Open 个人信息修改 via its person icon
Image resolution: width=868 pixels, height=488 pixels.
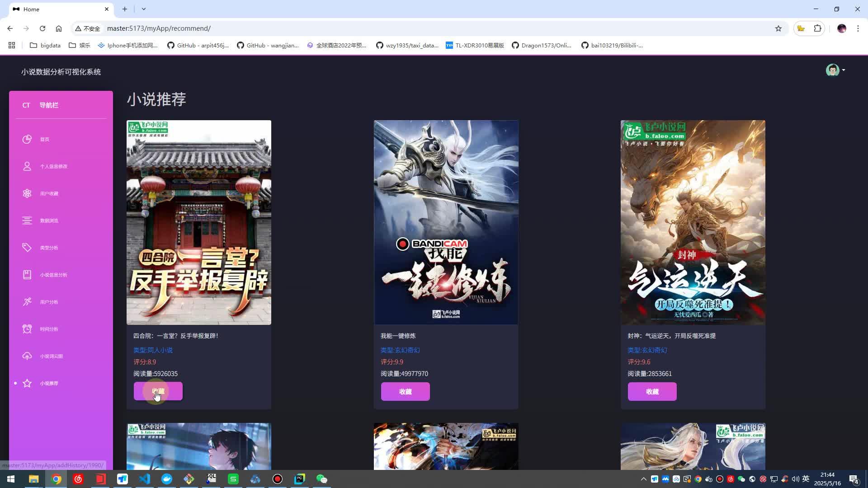27,166
